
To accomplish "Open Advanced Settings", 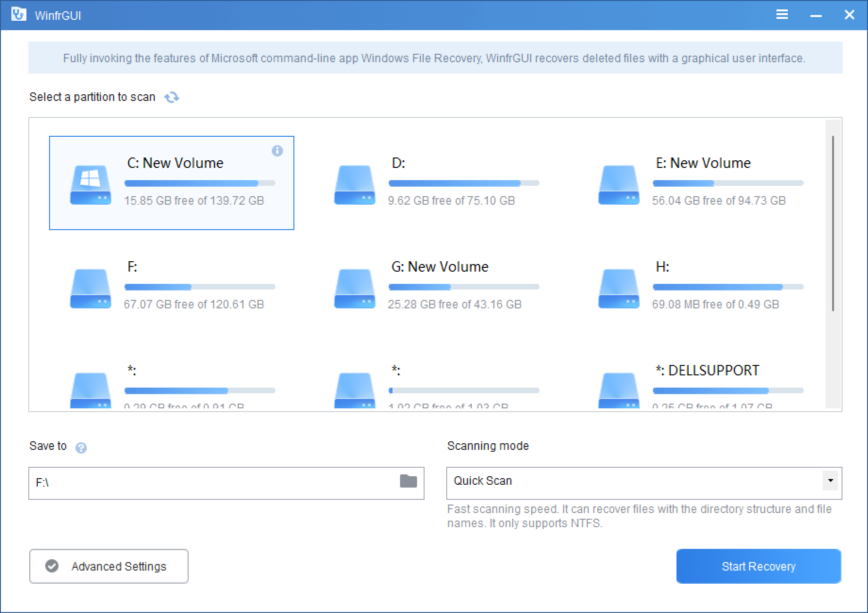I will tap(109, 566).
